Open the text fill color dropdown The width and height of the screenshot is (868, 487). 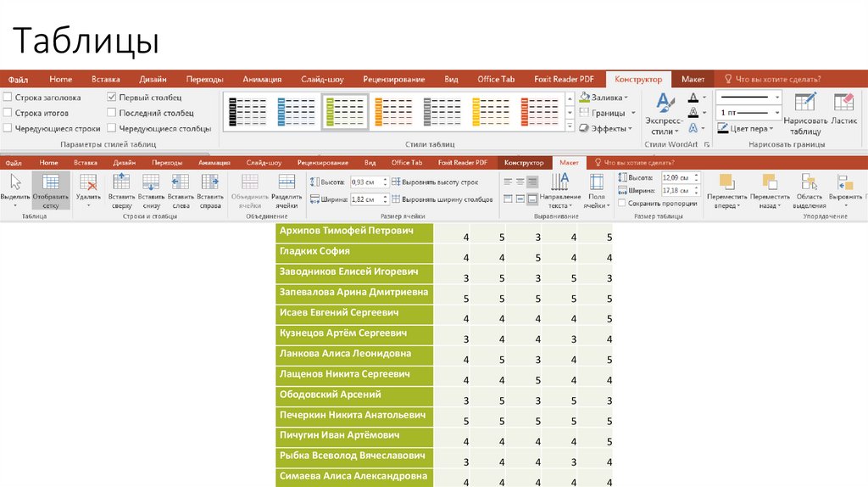click(x=704, y=98)
